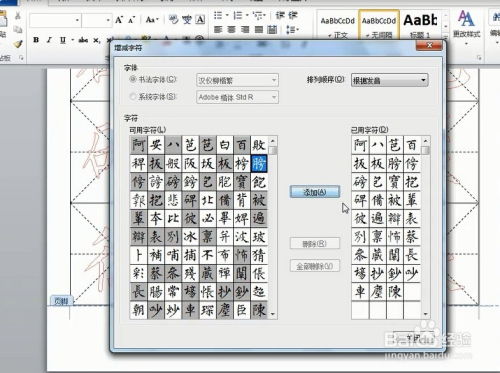Increase font size with Grow Font icon

click(x=119, y=20)
